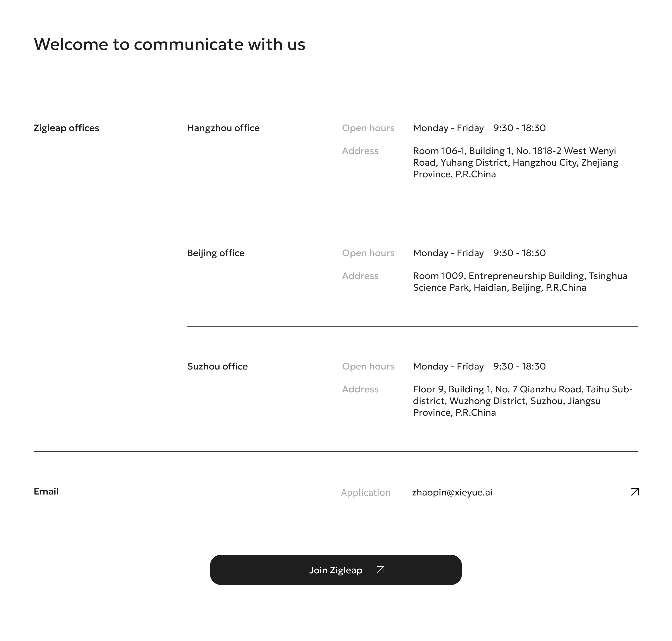Click the Welcome to communicate with us heading
The height and width of the screenshot is (641, 672).
[170, 44]
